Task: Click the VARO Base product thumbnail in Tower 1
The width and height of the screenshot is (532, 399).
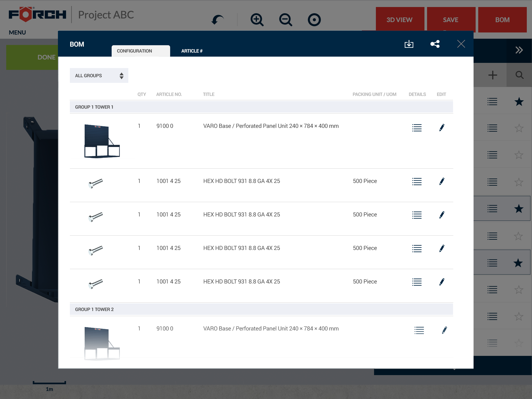Action: coord(102,141)
